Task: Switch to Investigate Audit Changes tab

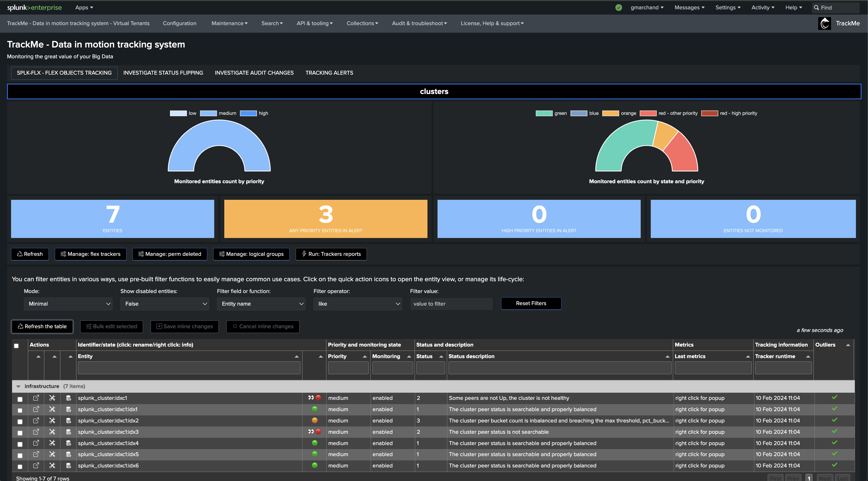Action: point(254,73)
